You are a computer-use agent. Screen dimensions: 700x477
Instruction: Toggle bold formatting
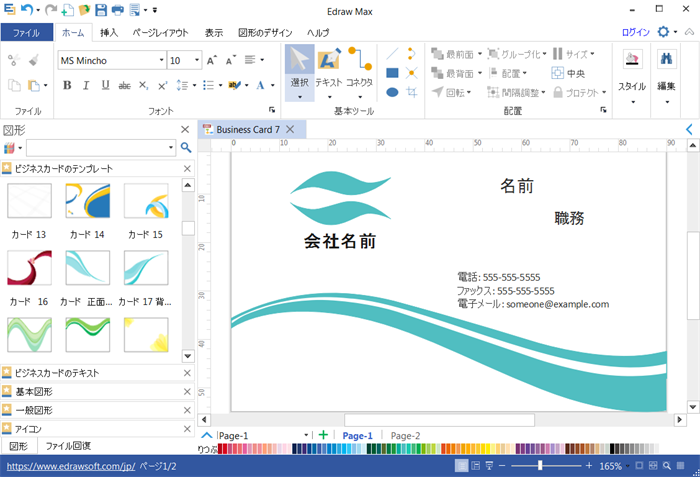pos(67,85)
